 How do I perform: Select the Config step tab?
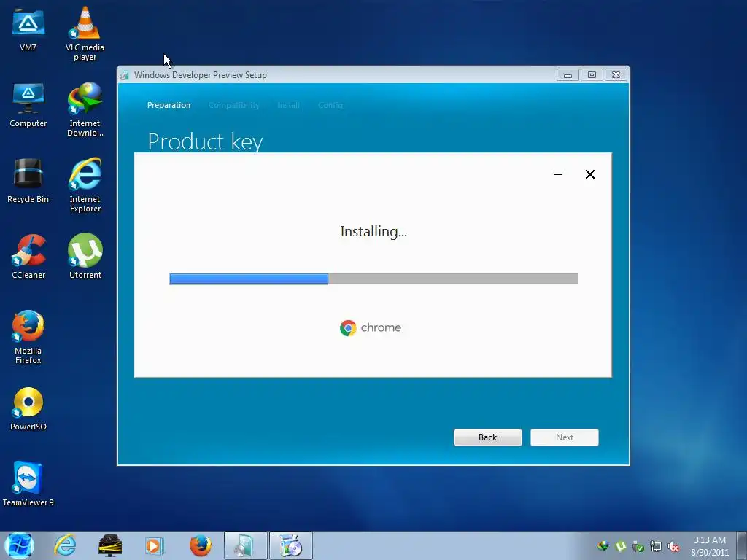pos(330,105)
